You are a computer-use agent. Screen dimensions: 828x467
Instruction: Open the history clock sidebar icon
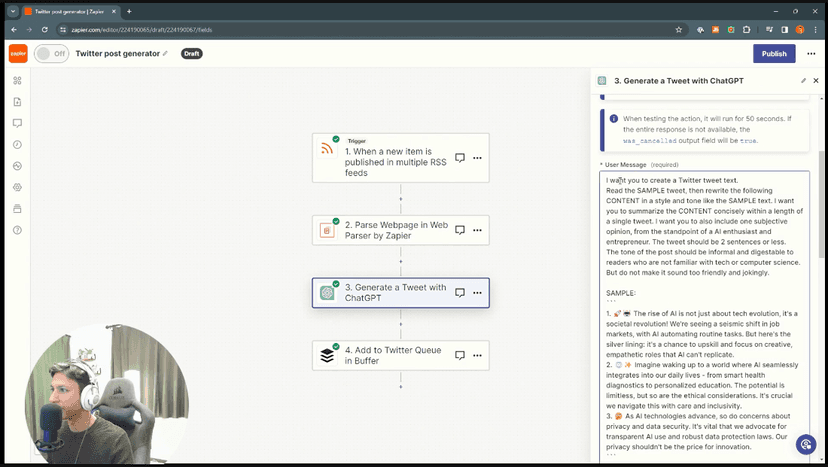pyautogui.click(x=17, y=144)
